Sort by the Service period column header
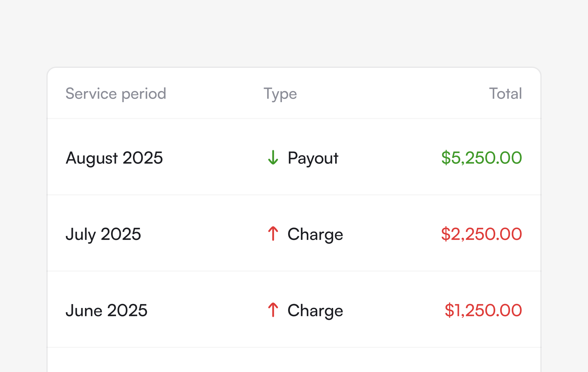This screenshot has width=588, height=372. click(x=116, y=94)
